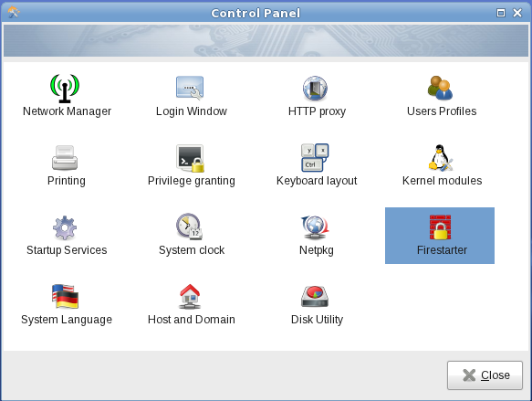Screen dimensions: 532x401
Task: Select the "Firestarter" label
Action: (442, 250)
